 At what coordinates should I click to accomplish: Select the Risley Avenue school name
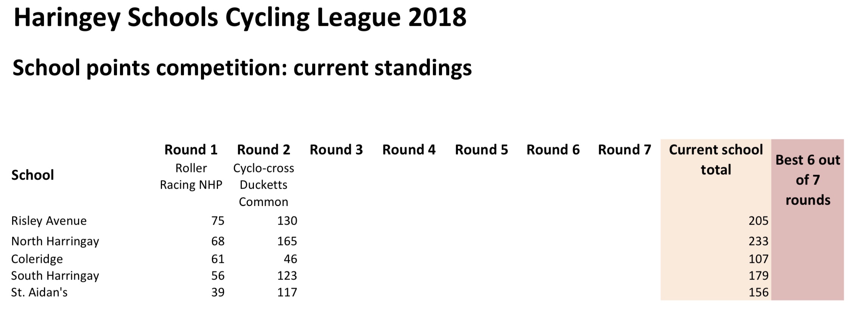49,221
